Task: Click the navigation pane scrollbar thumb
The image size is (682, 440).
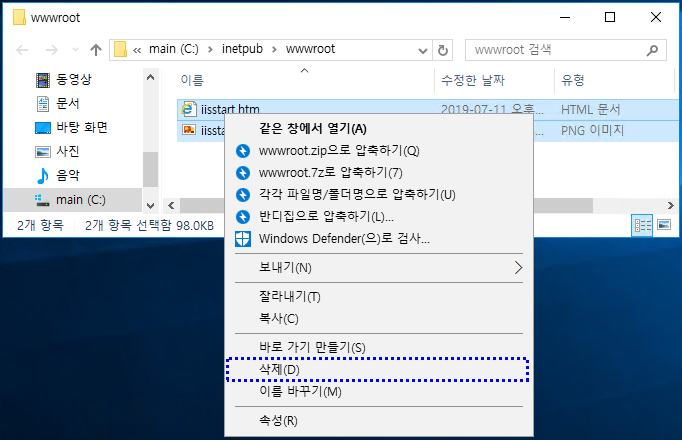Action: tap(150, 169)
